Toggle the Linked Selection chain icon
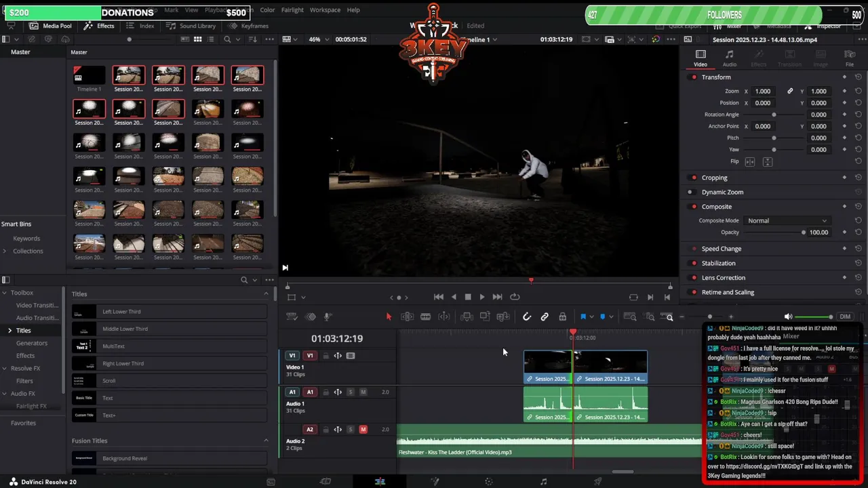Viewport: 868px width, 488px height. (545, 317)
